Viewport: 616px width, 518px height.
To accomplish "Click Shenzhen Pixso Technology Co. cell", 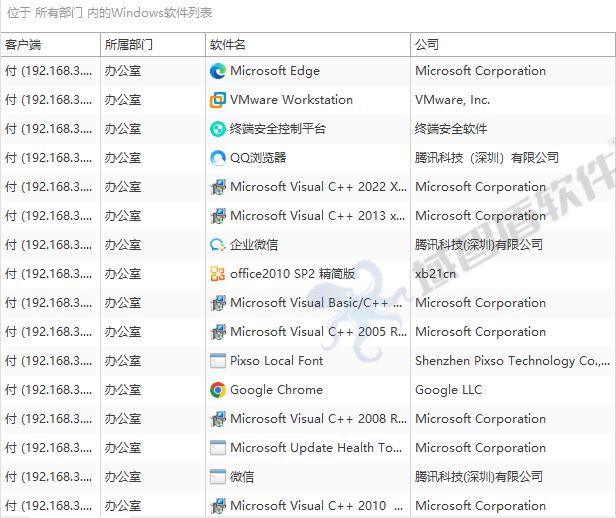I will [x=513, y=361].
